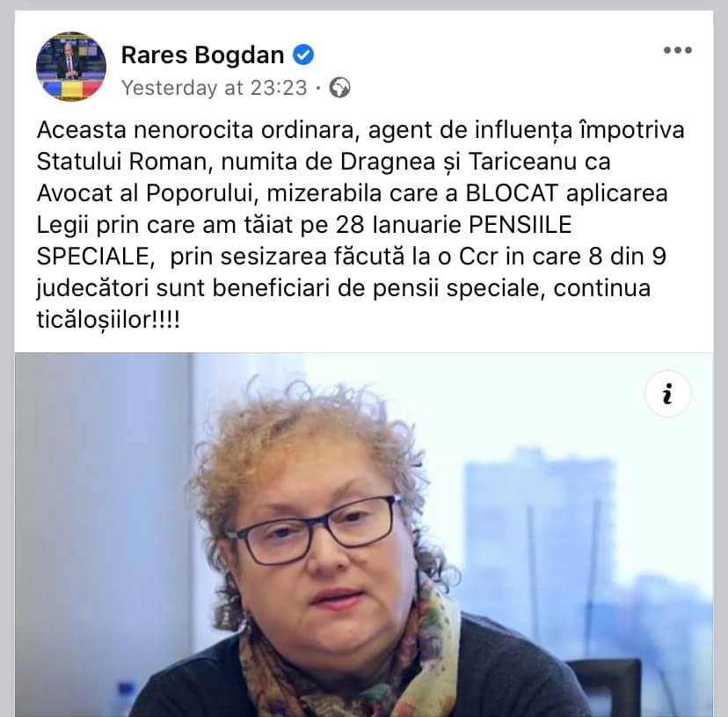Open Rares Bogdan's profile picture

(71, 67)
